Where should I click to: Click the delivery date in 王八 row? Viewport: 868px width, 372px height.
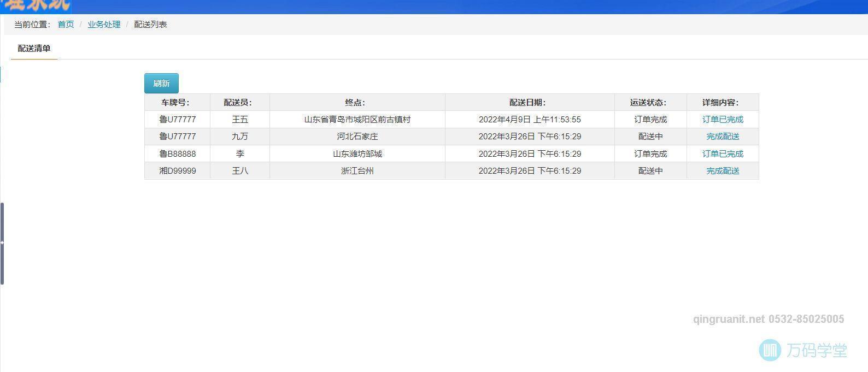(x=530, y=171)
